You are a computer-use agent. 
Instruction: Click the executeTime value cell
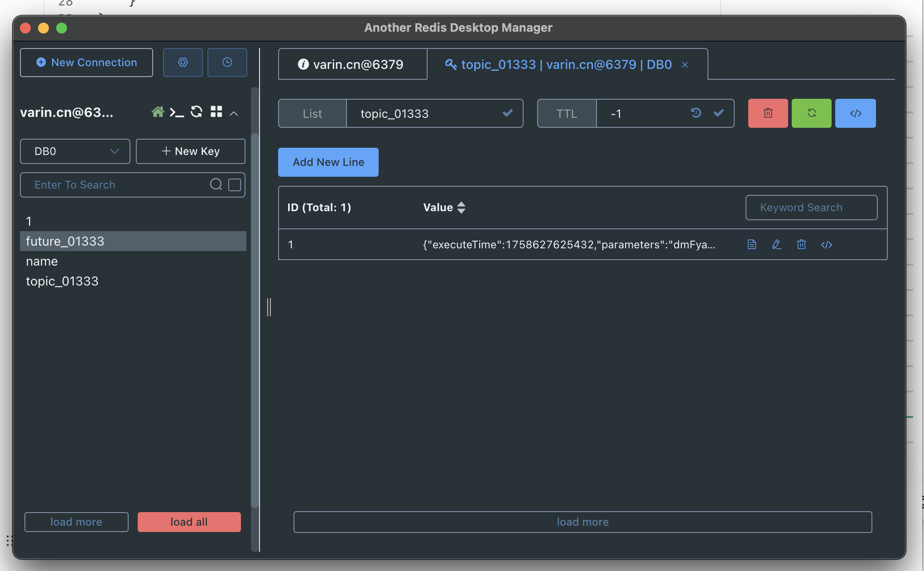coord(569,245)
